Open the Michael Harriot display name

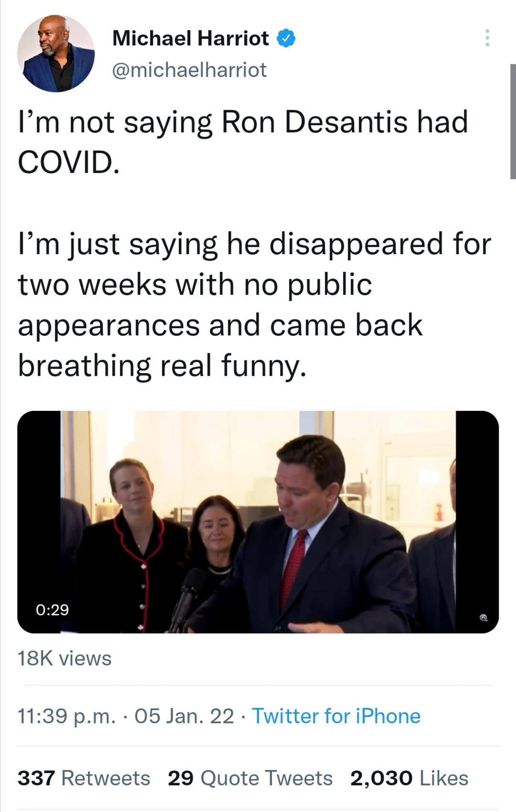tap(190, 38)
